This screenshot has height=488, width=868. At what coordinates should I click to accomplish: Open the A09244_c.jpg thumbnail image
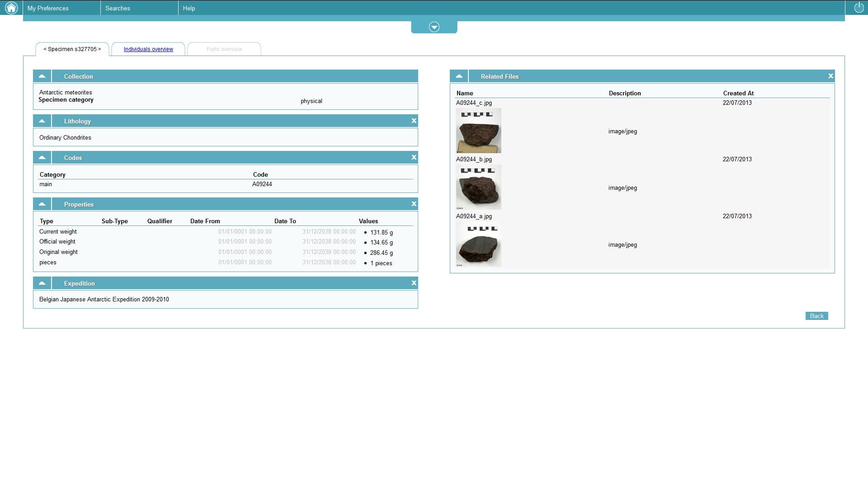point(478,131)
